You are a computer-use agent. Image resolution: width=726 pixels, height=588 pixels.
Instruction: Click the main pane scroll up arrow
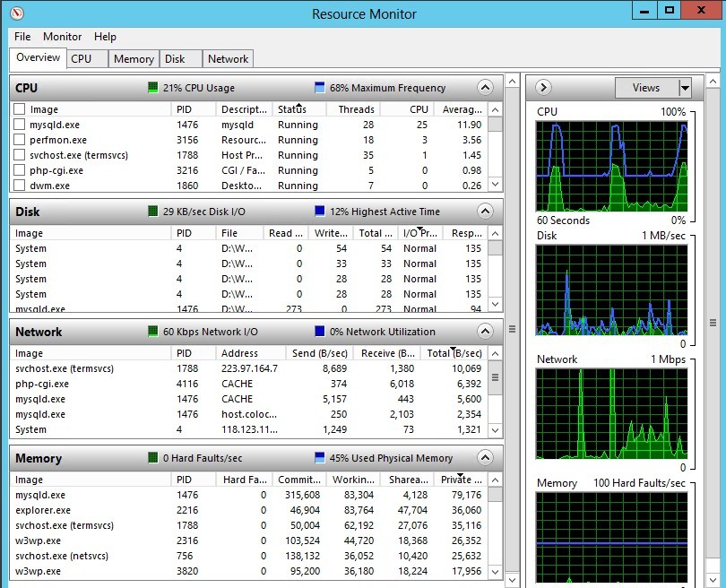click(x=512, y=82)
